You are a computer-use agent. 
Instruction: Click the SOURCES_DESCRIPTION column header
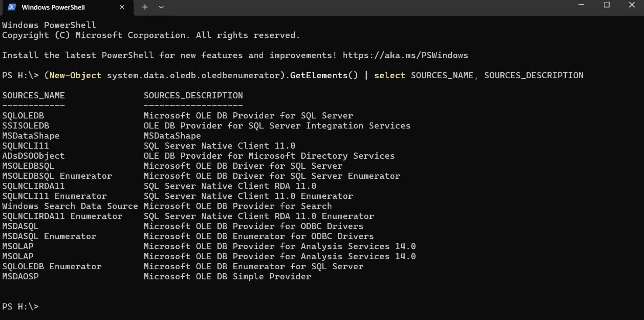193,95
